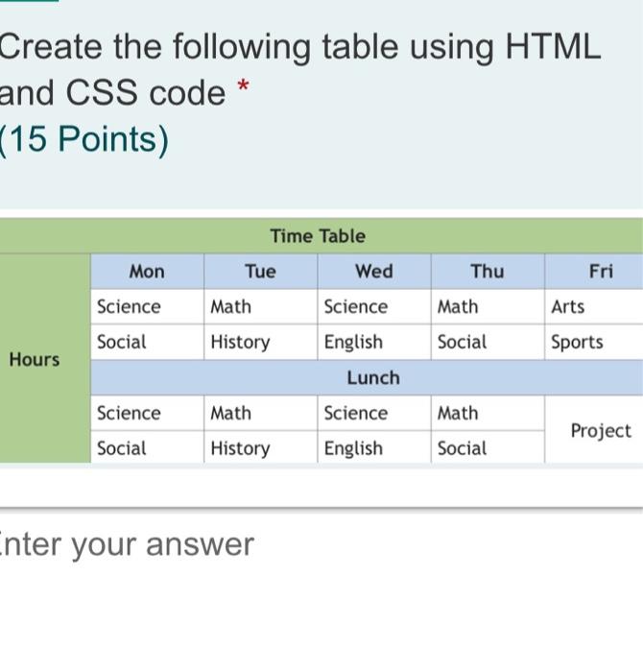Click the Project cell

point(594,430)
